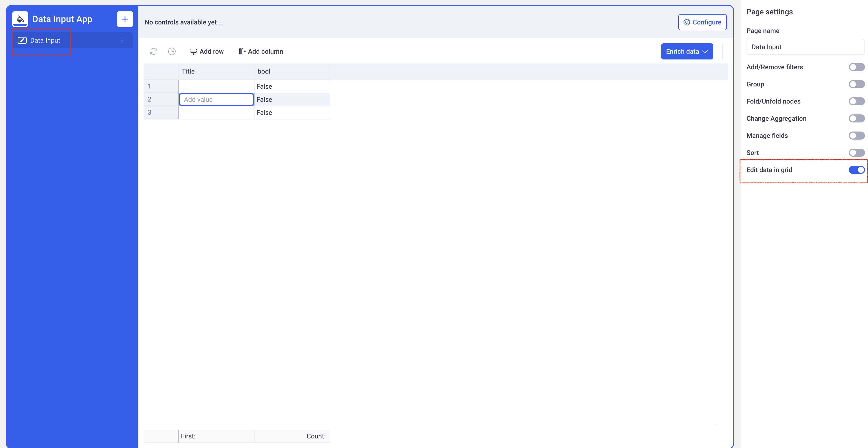Image resolution: width=868 pixels, height=448 pixels.
Task: Open the Data Input page options menu
Action: [122, 40]
